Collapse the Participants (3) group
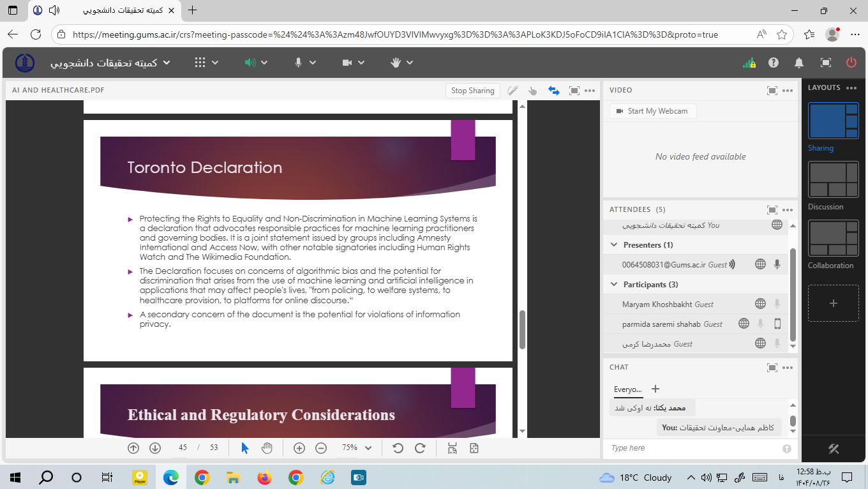The height and width of the screenshot is (489, 868). 615,285
